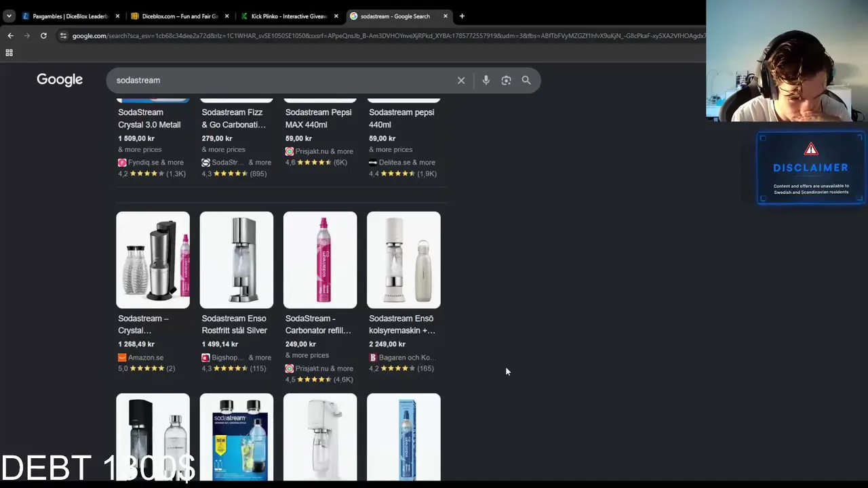Clear the search query with X
Screen dimensions: 868x488
(461, 81)
